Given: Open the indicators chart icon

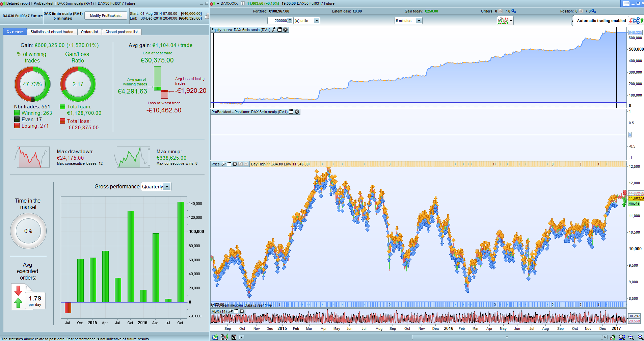Looking at the screenshot, I should pyautogui.click(x=503, y=21).
